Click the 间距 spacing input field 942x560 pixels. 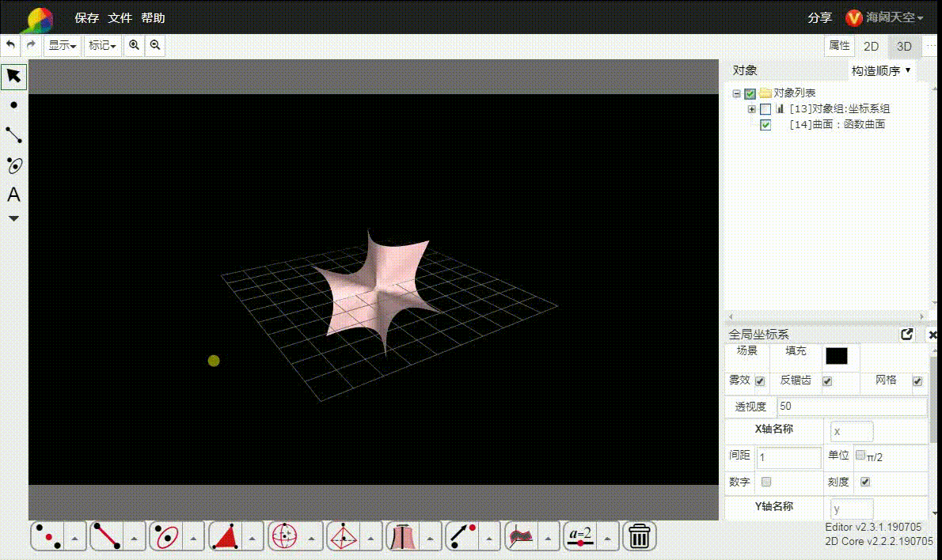[788, 457]
